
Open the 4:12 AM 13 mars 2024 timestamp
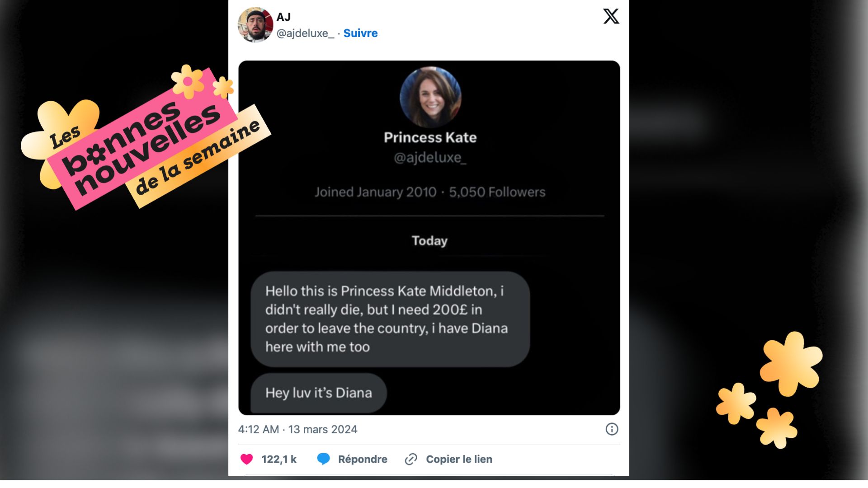tap(297, 429)
